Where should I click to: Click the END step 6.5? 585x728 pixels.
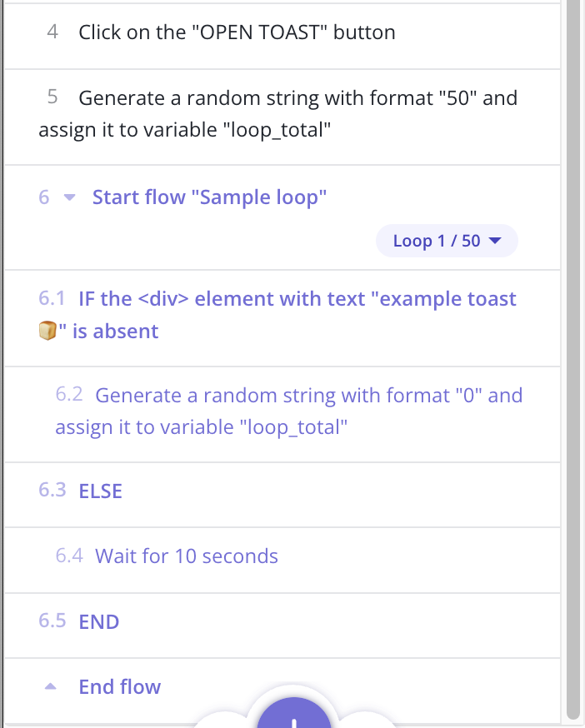coord(98,621)
